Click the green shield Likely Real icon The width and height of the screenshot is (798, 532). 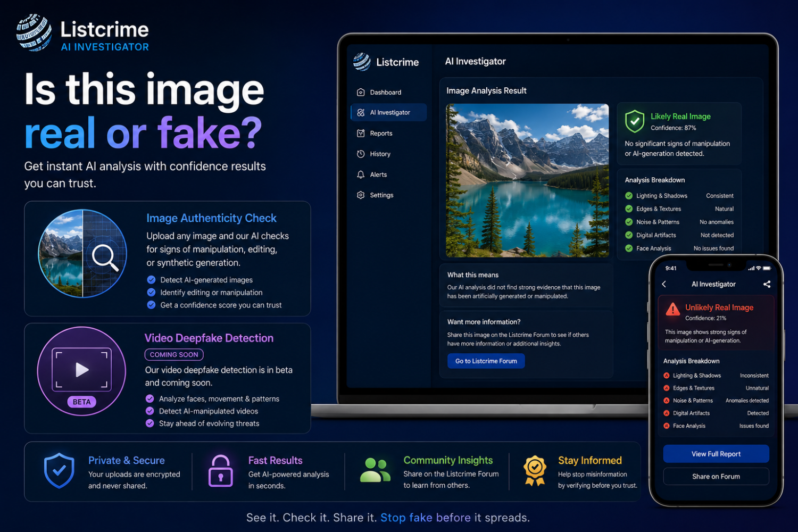635,121
